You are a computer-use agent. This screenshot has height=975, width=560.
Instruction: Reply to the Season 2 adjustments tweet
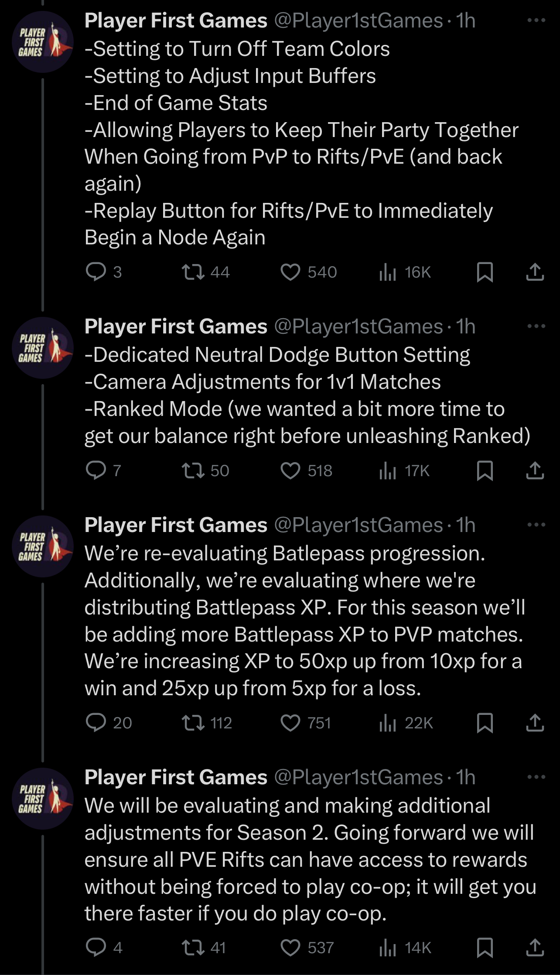(x=104, y=948)
